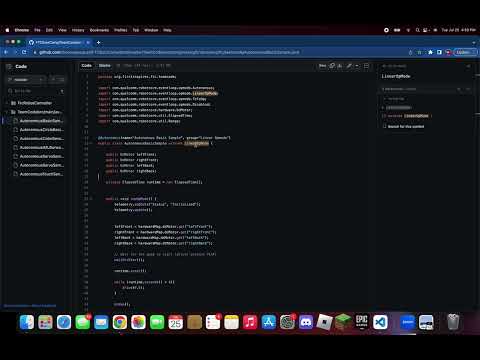
Task: Click the LinearOpMode reference in symbol panel
Action: (x=416, y=116)
